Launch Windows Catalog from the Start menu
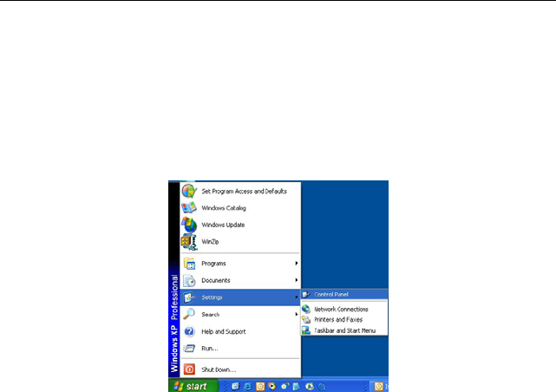The width and height of the screenshot is (556, 392). tap(240, 208)
